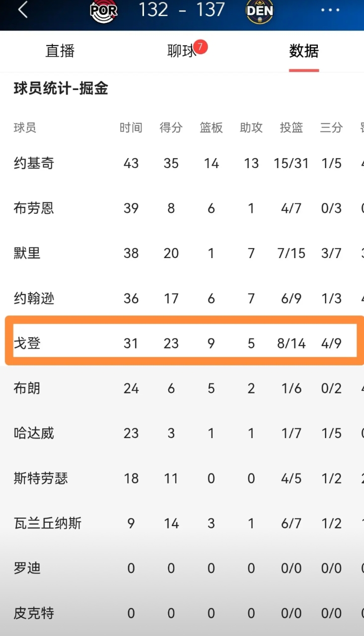Sort by the 得分 column header
The height and width of the screenshot is (636, 364).
pyautogui.click(x=171, y=128)
